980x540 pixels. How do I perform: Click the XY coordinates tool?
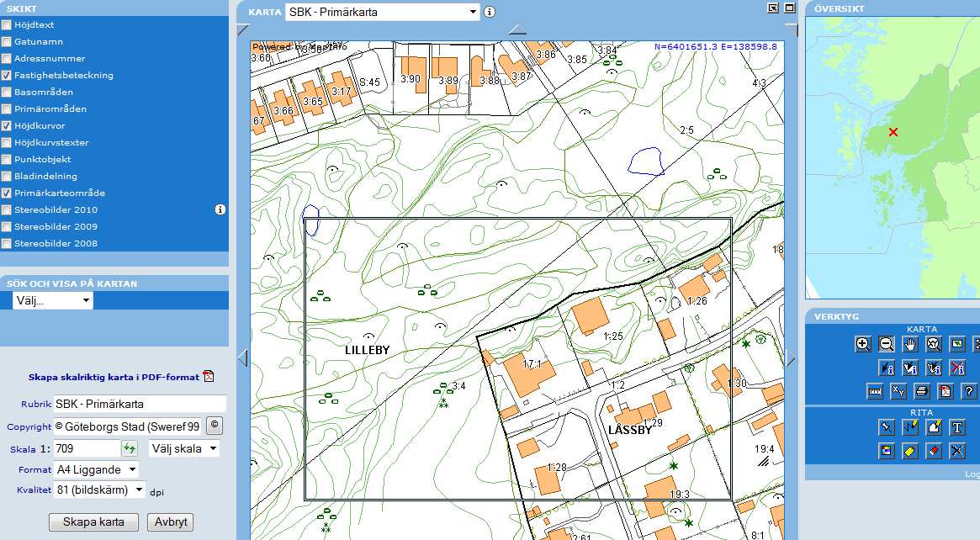[x=898, y=391]
